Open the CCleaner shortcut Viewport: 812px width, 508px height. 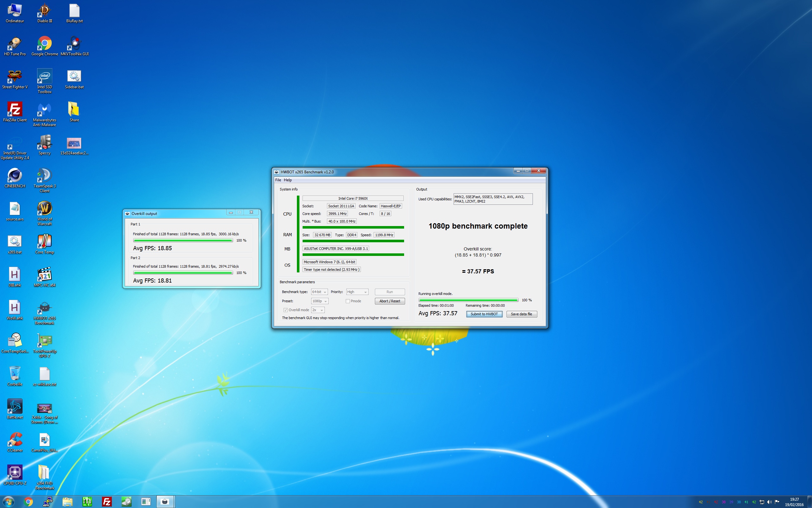15,442
